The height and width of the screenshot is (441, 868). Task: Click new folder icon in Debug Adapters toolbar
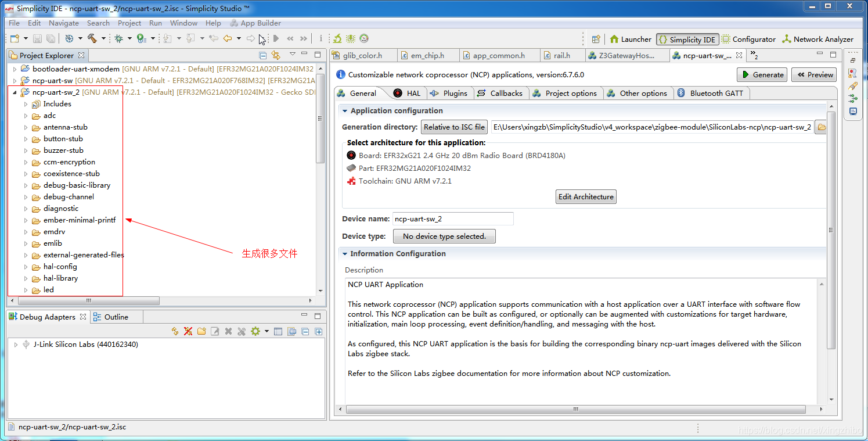pyautogui.click(x=201, y=331)
